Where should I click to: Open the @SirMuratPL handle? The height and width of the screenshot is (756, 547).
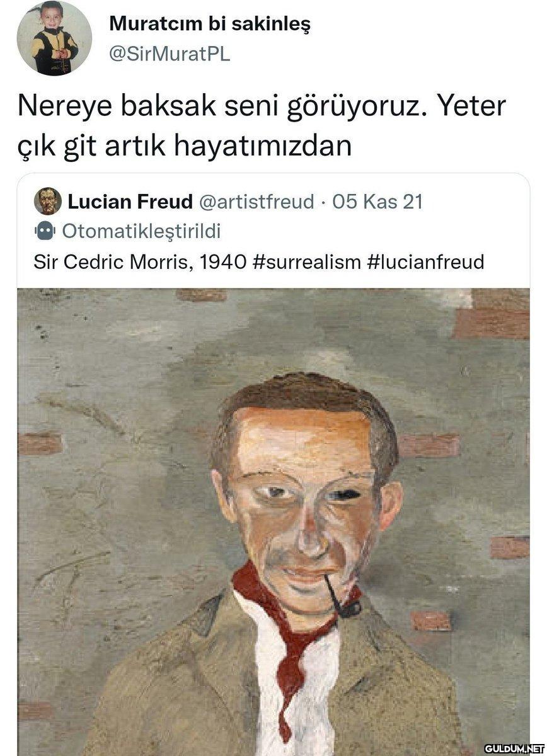[170, 54]
